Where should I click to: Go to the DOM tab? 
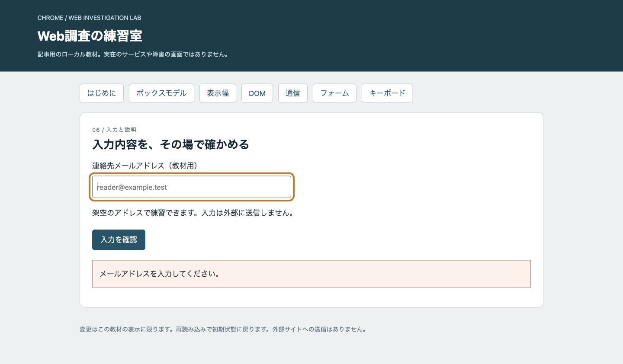pos(257,93)
